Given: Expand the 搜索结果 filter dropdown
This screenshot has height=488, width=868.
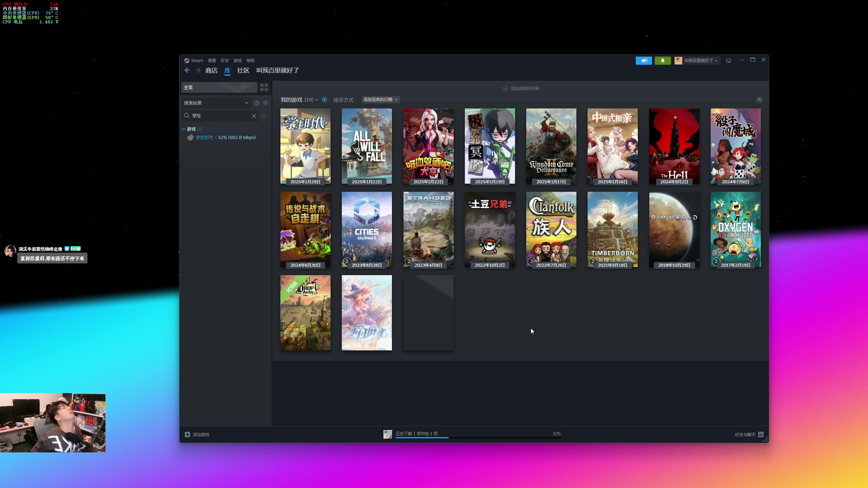Looking at the screenshot, I should [x=216, y=103].
